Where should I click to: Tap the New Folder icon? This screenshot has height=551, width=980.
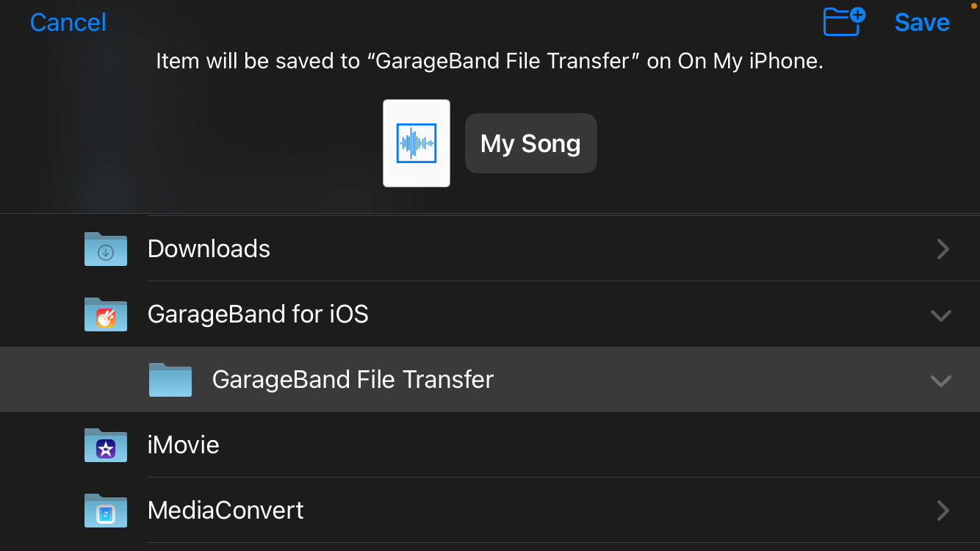(843, 22)
